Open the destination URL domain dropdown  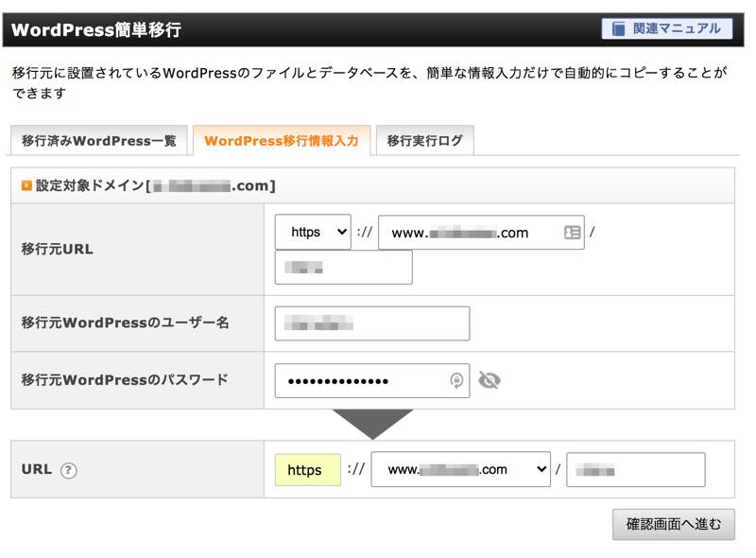[460, 469]
